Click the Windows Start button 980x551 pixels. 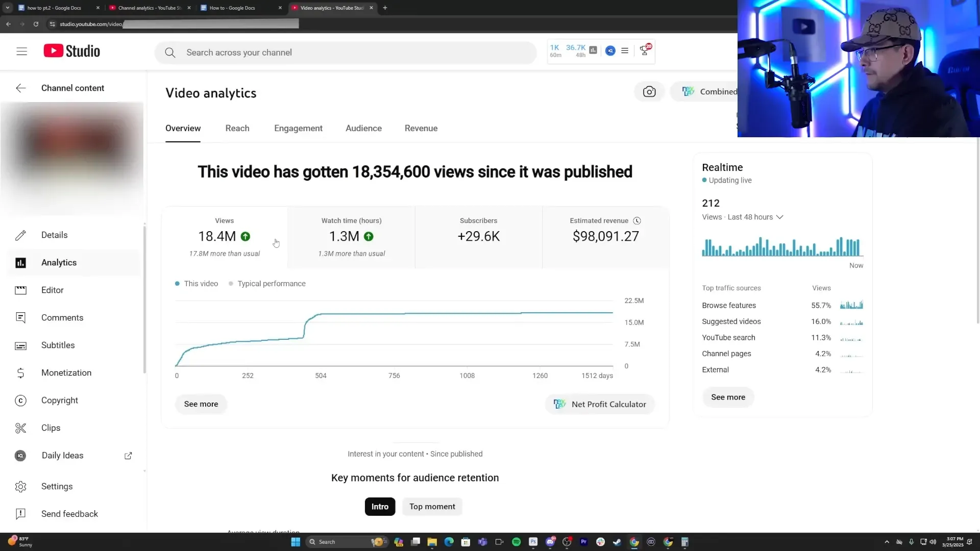click(296, 542)
